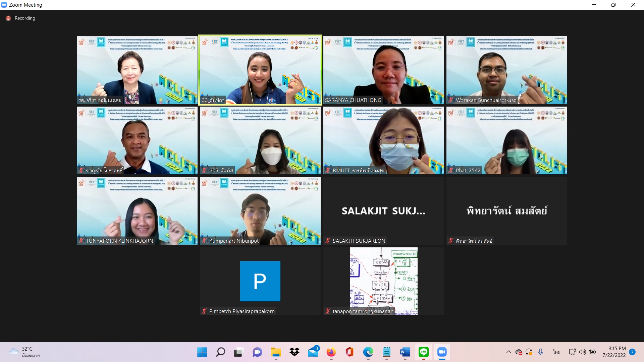The image size is (644, 362).
Task: Click the red Recording indicator icon
Action: click(8, 18)
